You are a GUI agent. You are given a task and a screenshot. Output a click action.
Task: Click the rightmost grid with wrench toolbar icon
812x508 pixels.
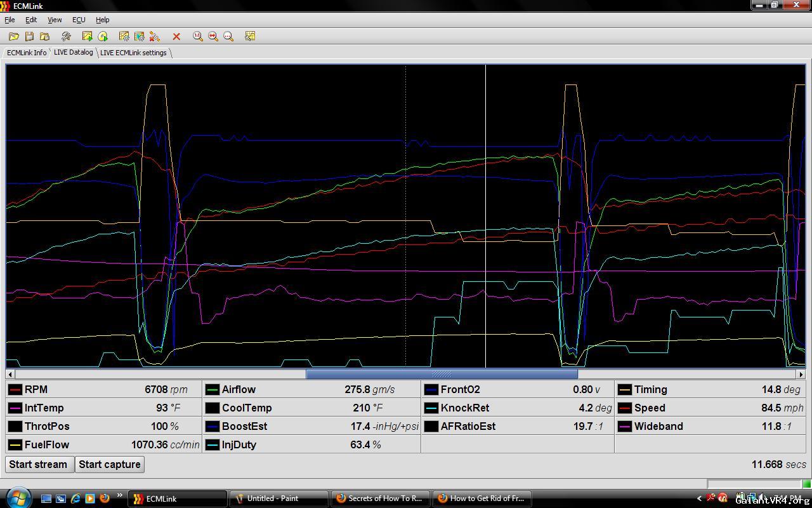point(250,37)
